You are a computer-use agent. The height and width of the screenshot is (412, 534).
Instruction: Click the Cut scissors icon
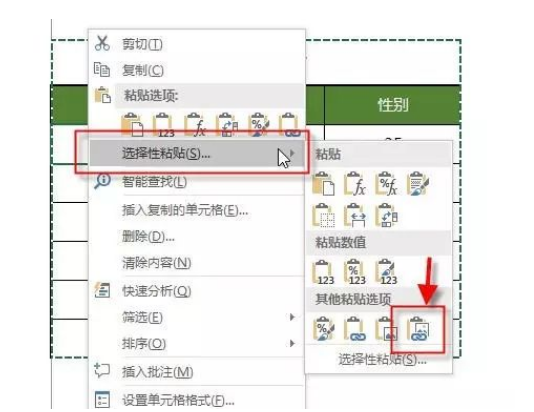pyautogui.click(x=102, y=43)
